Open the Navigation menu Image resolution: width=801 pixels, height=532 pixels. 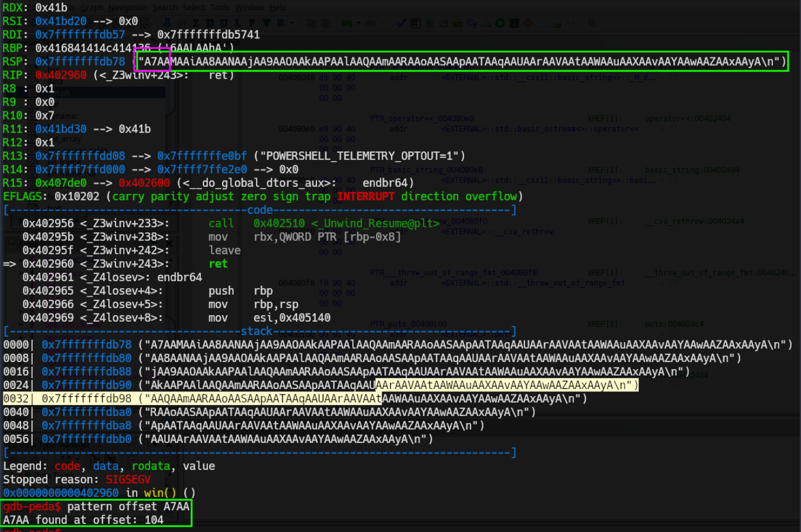128,8
